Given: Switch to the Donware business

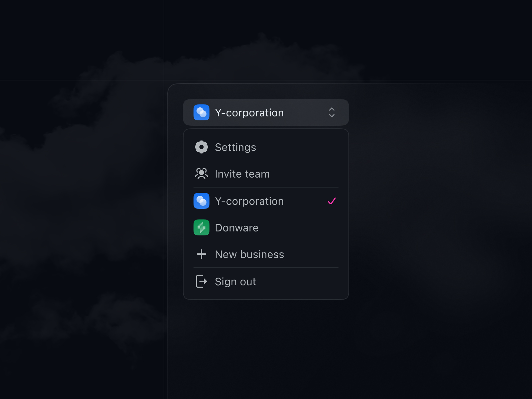Looking at the screenshot, I should pyautogui.click(x=266, y=227).
